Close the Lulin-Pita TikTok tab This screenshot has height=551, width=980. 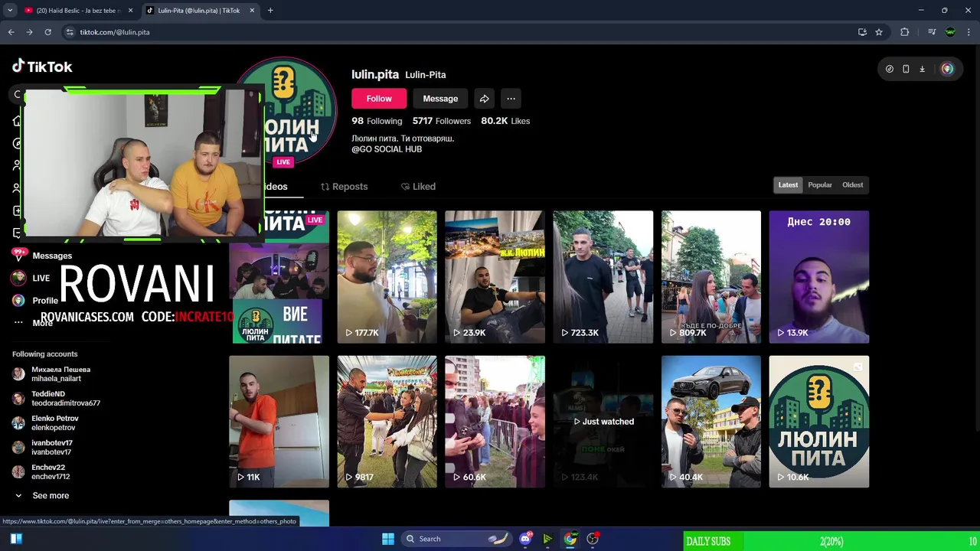252,11
